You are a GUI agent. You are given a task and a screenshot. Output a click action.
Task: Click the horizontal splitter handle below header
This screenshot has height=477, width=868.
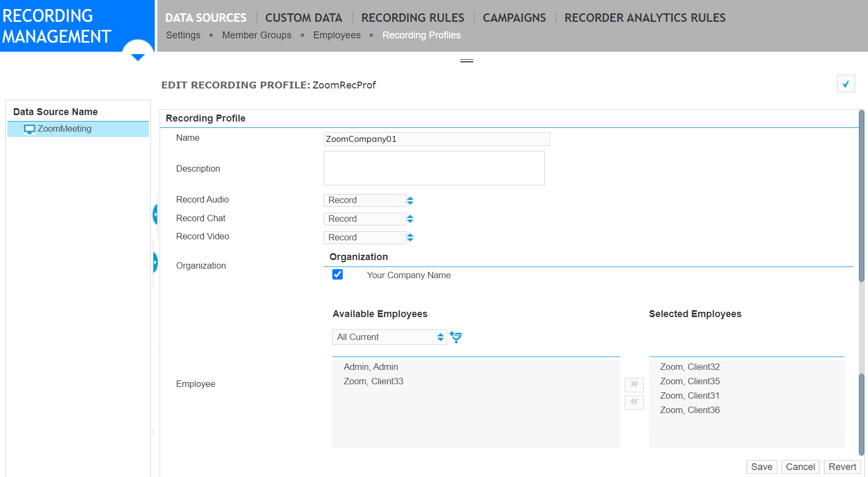pyautogui.click(x=467, y=61)
